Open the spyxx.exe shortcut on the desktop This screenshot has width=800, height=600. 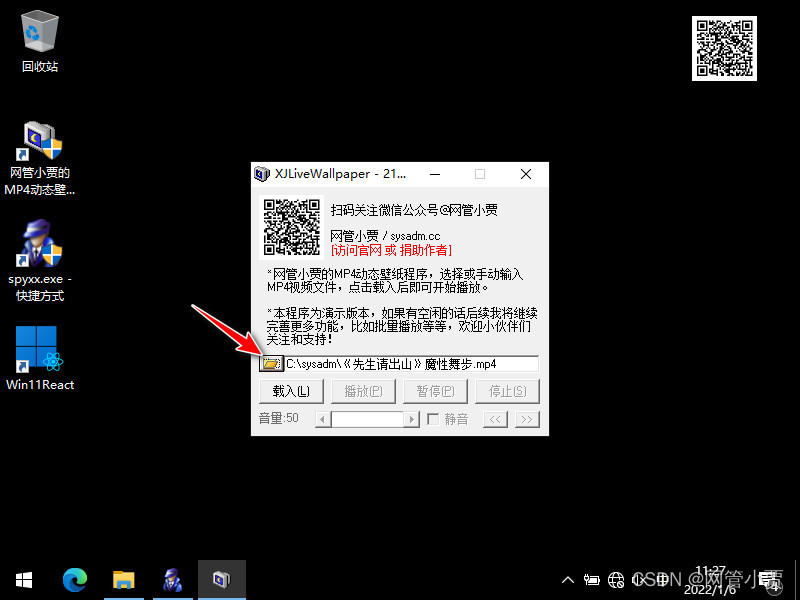pos(39,250)
